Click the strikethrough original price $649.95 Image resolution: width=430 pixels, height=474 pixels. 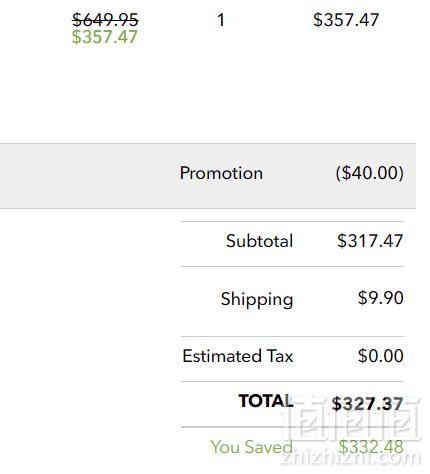click(x=105, y=20)
